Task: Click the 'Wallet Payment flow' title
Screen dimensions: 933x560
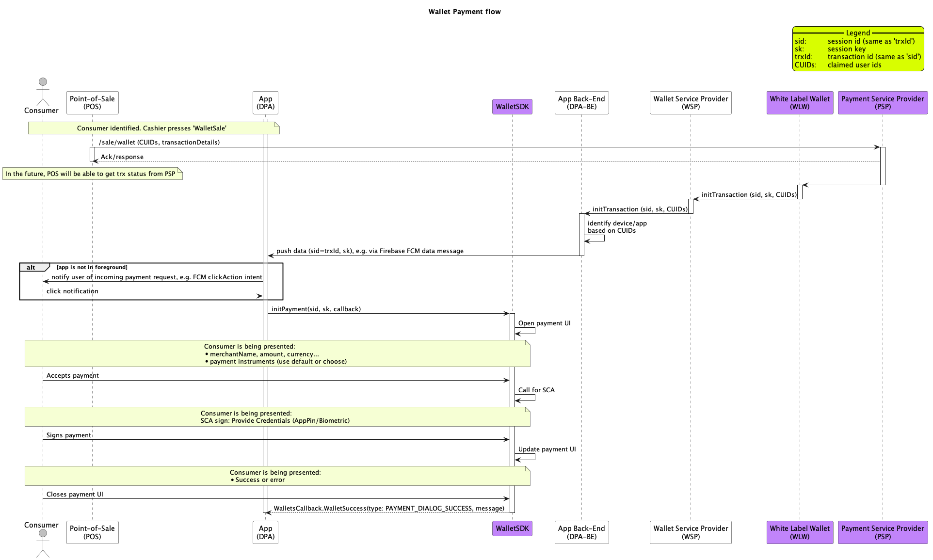Action: tap(465, 12)
